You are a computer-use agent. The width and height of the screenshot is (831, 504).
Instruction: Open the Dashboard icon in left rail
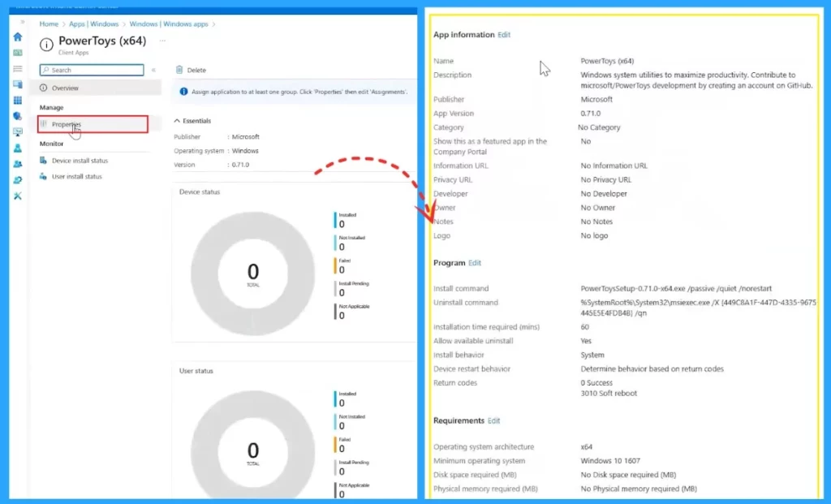click(18, 53)
